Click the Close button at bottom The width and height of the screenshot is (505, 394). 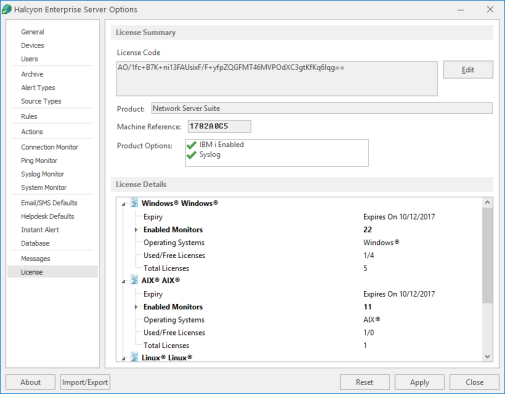(474, 382)
